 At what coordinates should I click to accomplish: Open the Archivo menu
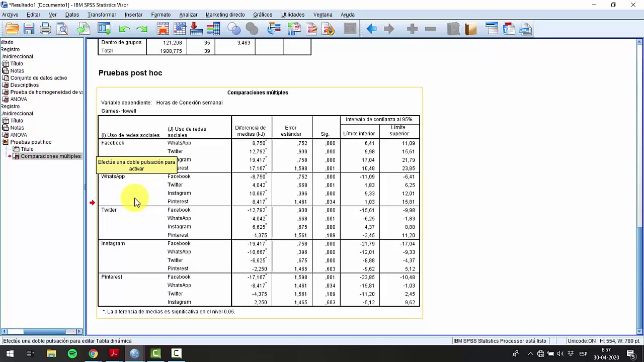click(x=10, y=15)
